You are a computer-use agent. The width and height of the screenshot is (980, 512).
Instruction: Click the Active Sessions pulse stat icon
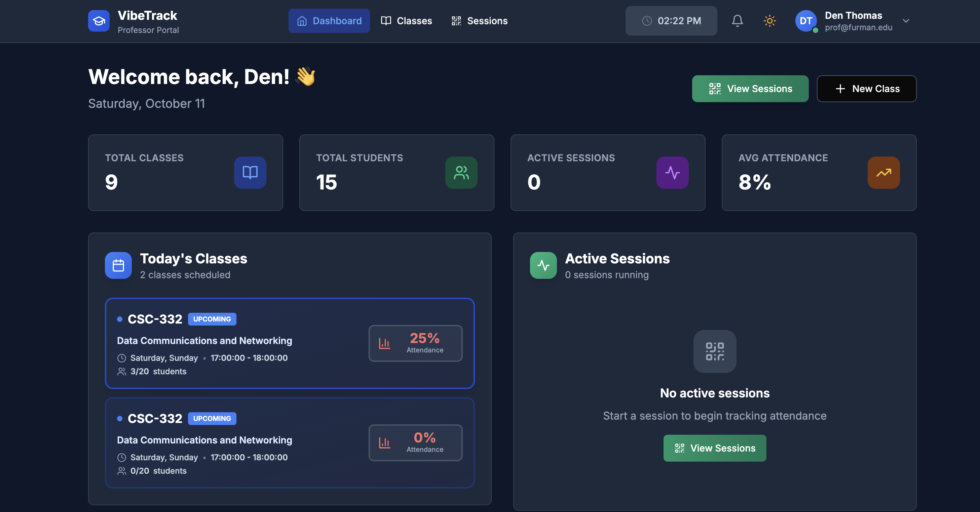[672, 173]
